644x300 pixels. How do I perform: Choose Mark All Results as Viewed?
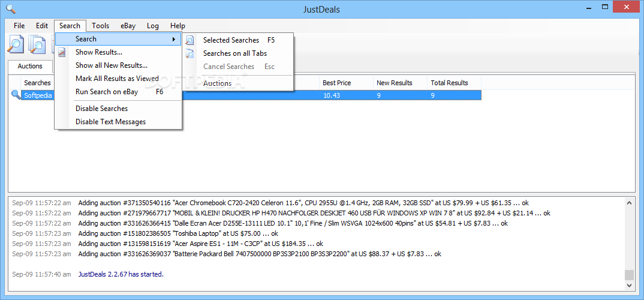[118, 79]
